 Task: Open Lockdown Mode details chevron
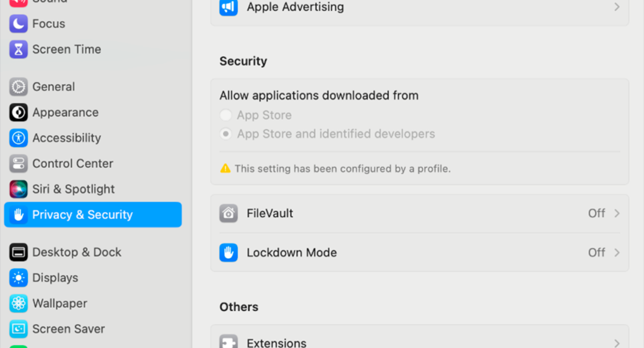pos(617,253)
